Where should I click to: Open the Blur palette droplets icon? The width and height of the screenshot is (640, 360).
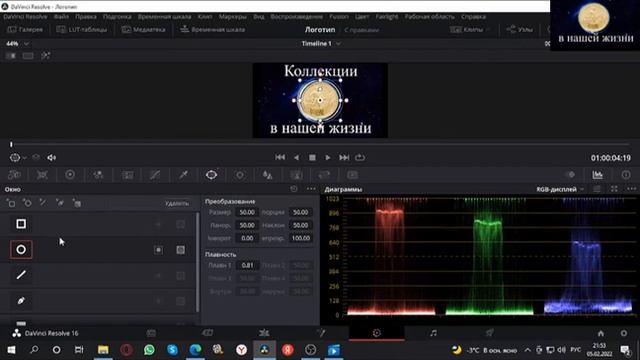(267, 175)
